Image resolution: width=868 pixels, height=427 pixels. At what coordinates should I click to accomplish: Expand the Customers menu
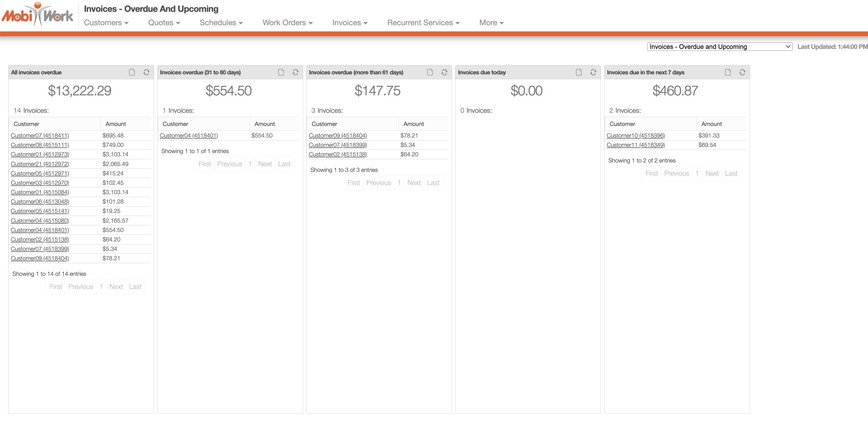click(x=106, y=23)
